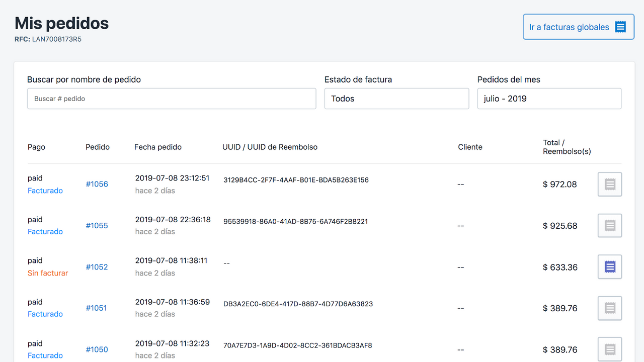Click the Ir a facturas globales button
Screen dimensions: 644x362
coord(578,26)
